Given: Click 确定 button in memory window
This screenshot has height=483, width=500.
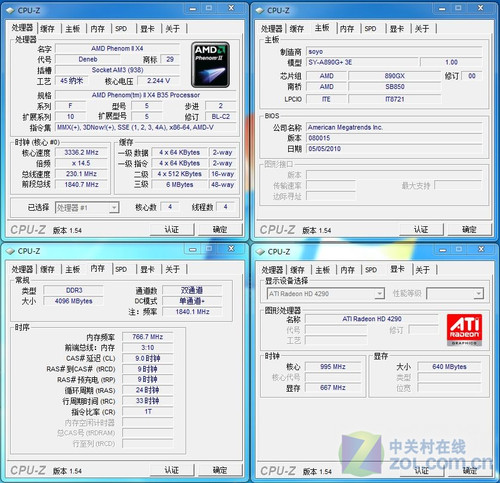Looking at the screenshot, I should click(220, 470).
